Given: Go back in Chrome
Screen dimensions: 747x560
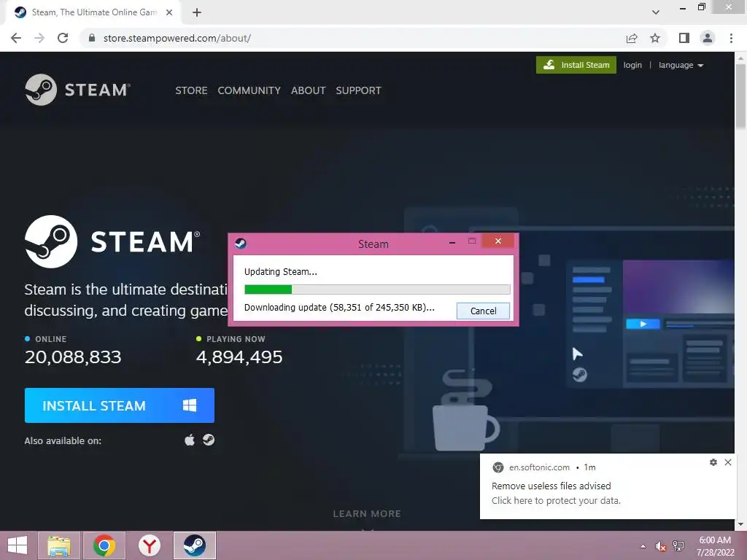Looking at the screenshot, I should [16, 38].
